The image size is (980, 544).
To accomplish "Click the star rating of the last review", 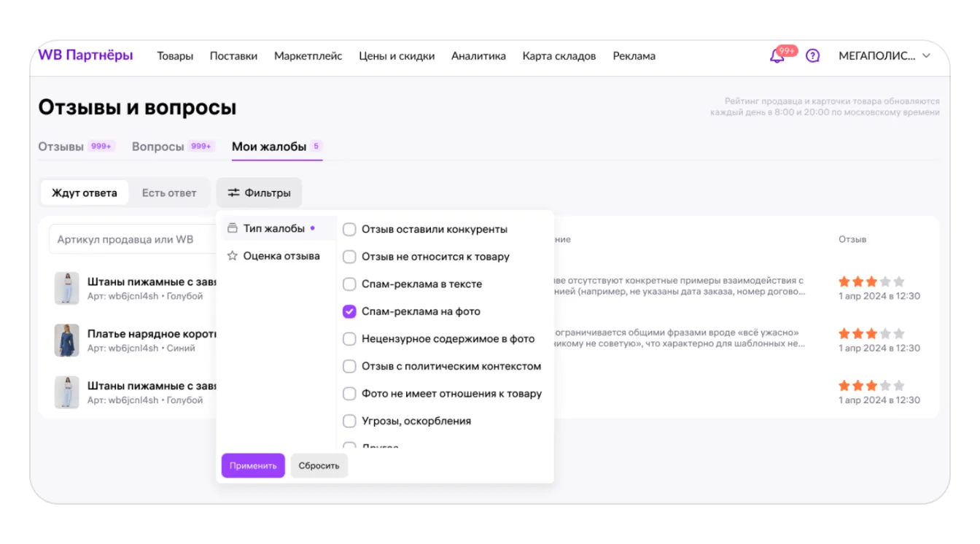I will pyautogui.click(x=871, y=386).
